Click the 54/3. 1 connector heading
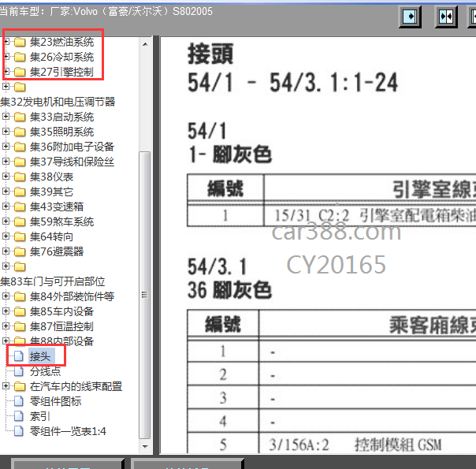 (x=218, y=266)
